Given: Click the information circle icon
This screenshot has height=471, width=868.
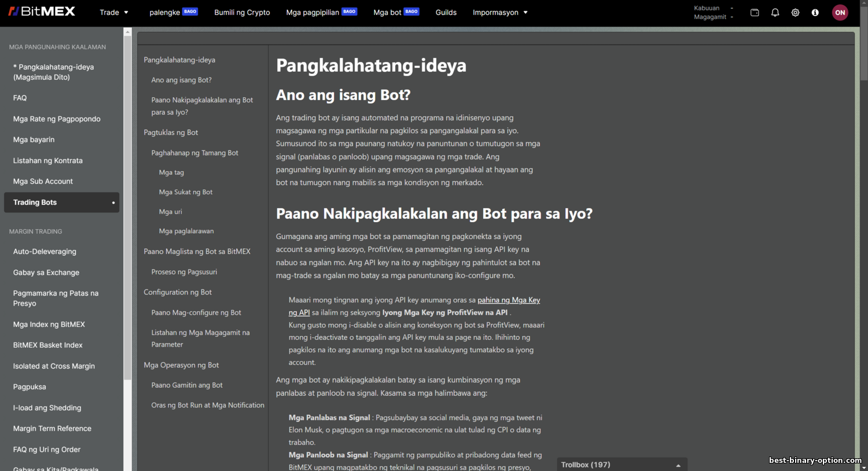Looking at the screenshot, I should point(815,12).
